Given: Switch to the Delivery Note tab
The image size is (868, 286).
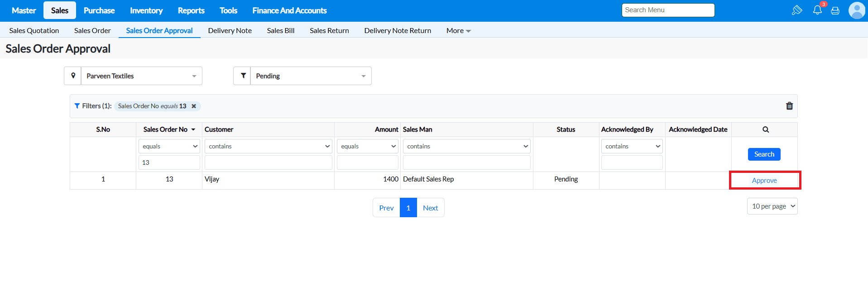Looking at the screenshot, I should coord(230,31).
